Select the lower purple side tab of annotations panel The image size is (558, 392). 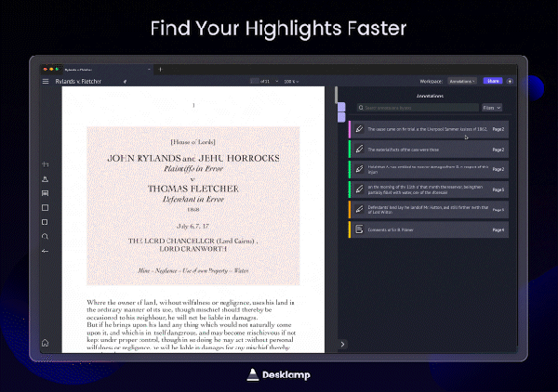(341, 117)
